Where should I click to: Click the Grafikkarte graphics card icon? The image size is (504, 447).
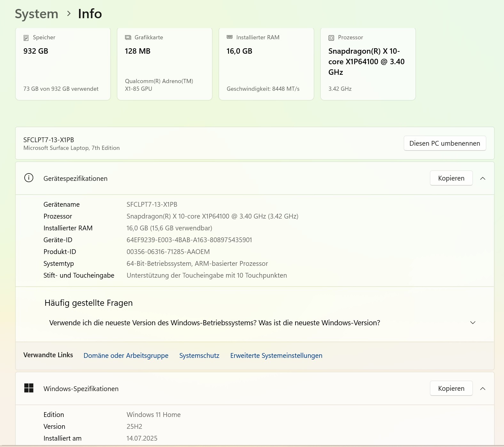click(x=128, y=37)
